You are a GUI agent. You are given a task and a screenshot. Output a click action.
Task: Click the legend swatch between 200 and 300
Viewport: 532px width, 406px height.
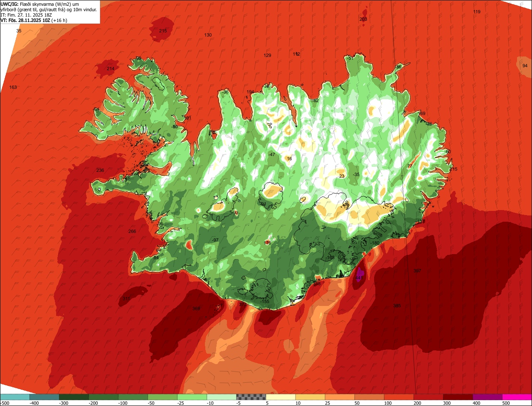[428, 396]
